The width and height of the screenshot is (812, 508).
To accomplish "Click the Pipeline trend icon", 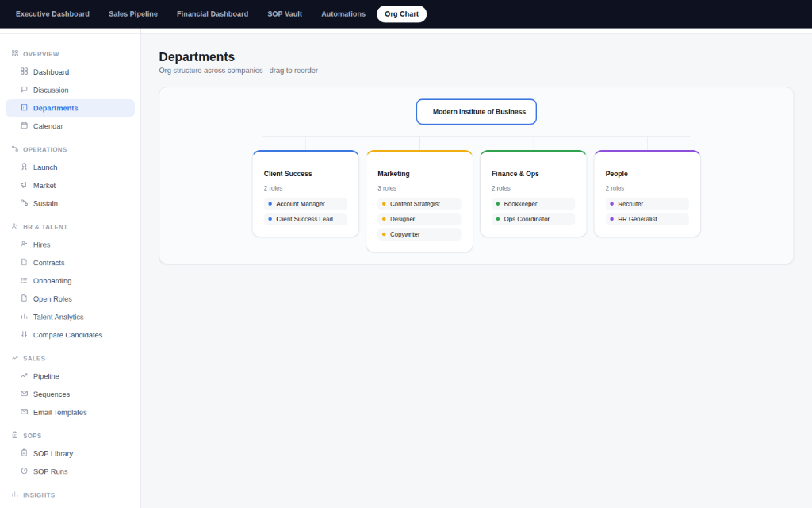I will pyautogui.click(x=24, y=375).
